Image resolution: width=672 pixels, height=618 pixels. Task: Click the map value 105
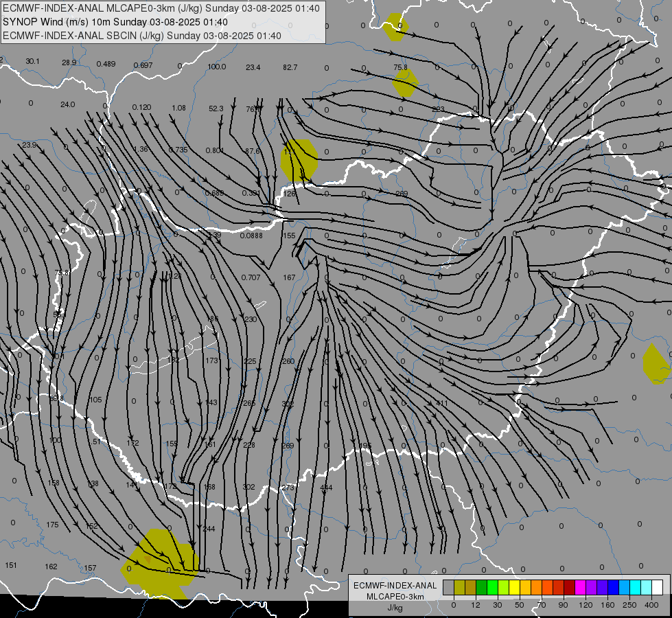(x=95, y=400)
